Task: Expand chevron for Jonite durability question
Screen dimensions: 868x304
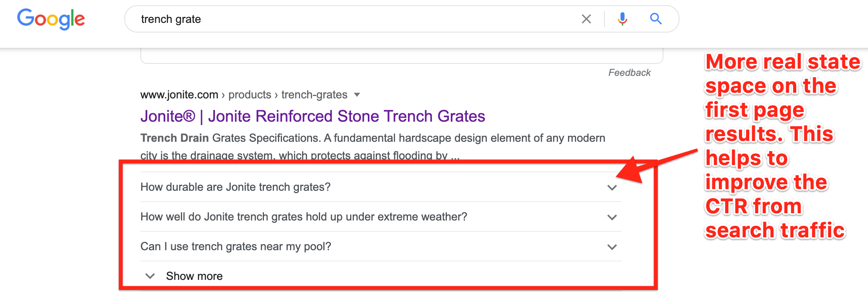Action: click(x=612, y=188)
